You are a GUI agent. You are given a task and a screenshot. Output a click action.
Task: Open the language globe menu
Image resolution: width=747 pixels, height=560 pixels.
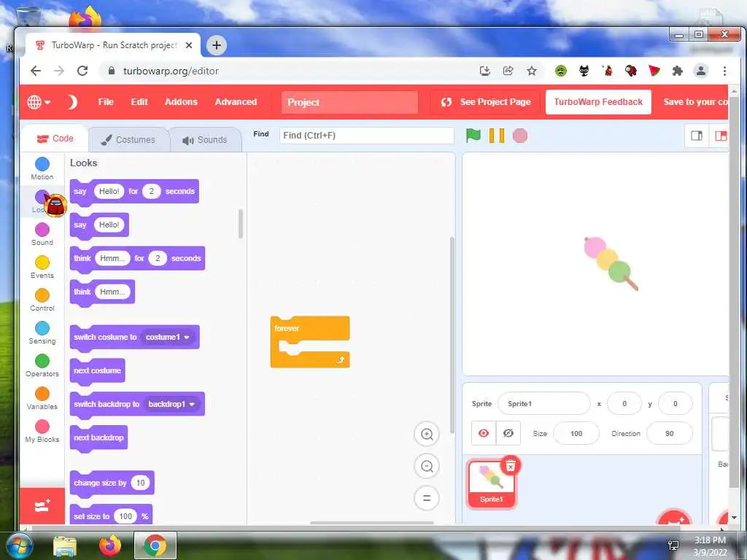coord(39,102)
